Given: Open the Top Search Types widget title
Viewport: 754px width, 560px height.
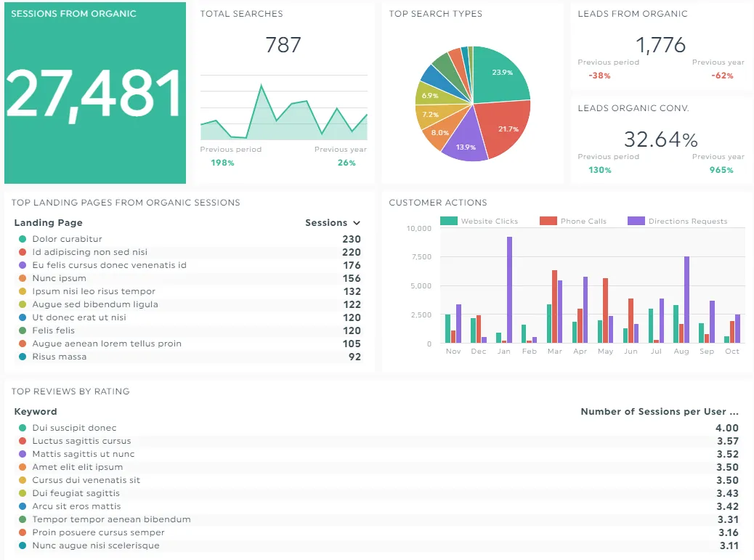Looking at the screenshot, I should (435, 14).
